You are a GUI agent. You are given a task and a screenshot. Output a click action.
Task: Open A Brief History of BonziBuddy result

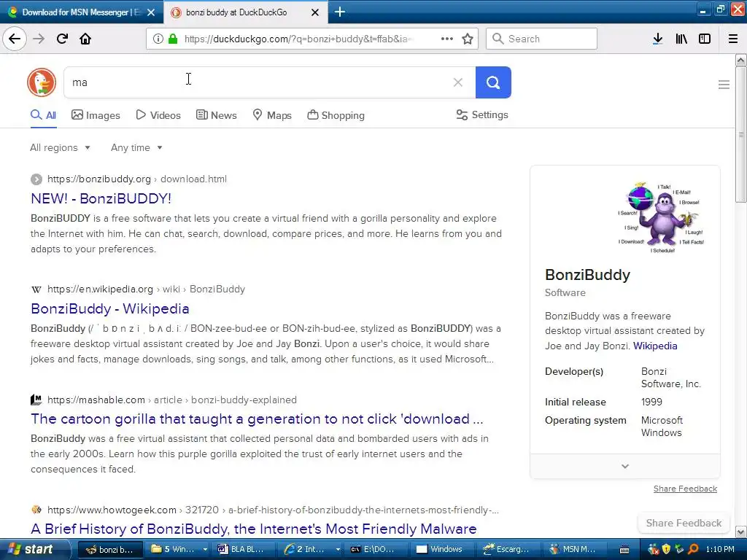pos(254,529)
